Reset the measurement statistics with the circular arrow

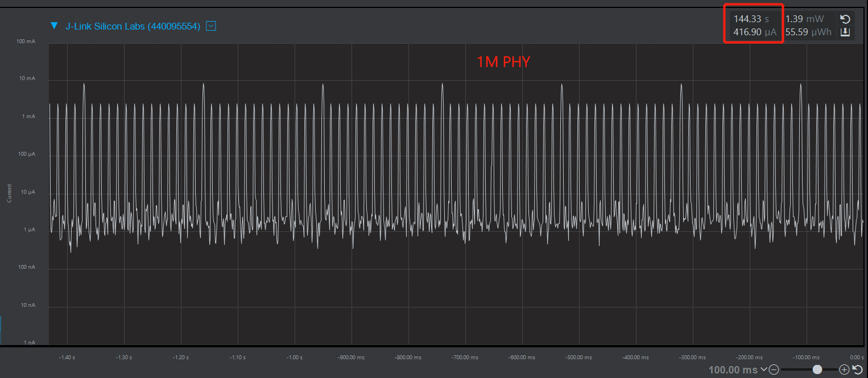(845, 19)
